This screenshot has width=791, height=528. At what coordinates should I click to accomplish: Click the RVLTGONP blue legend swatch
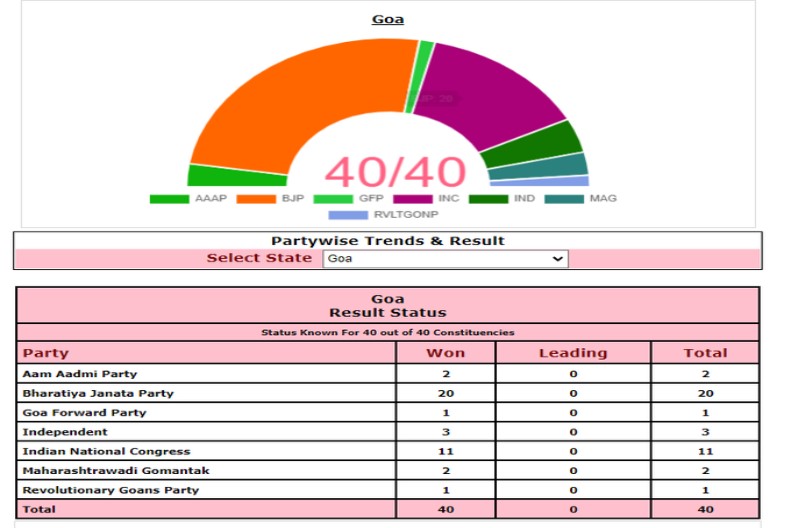coord(348,215)
